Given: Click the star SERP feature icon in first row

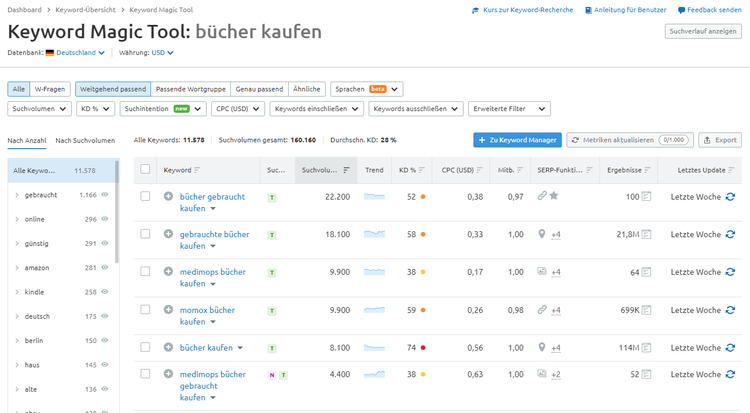Looking at the screenshot, I should coord(554,195).
